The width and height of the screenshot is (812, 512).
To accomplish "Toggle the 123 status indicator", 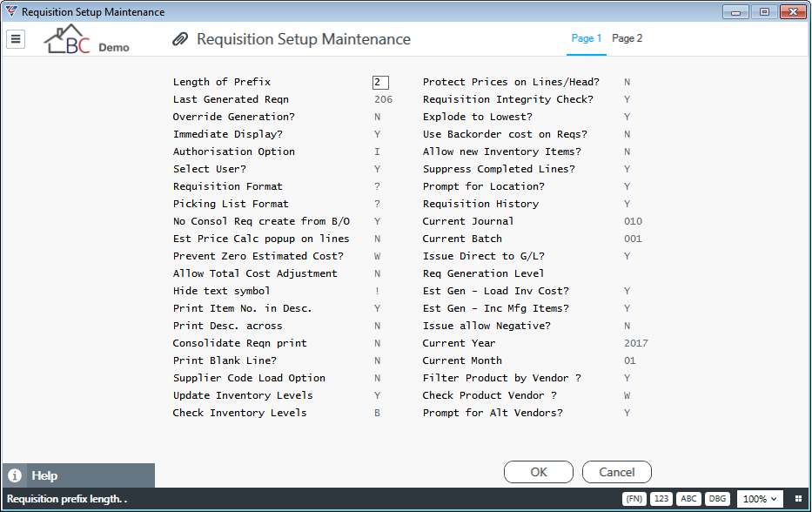I will pyautogui.click(x=661, y=499).
